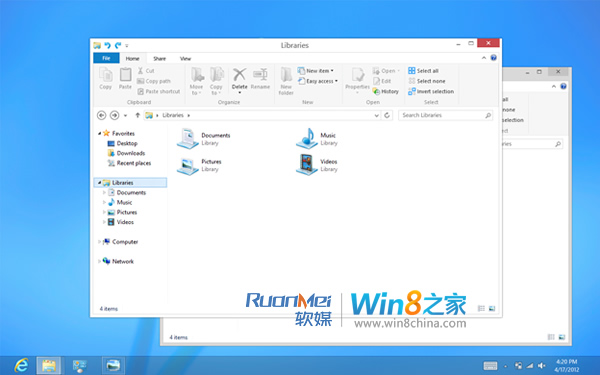Viewport: 600px width, 375px height.
Task: Switch to large thumbnails view in status bar
Action: [x=492, y=308]
